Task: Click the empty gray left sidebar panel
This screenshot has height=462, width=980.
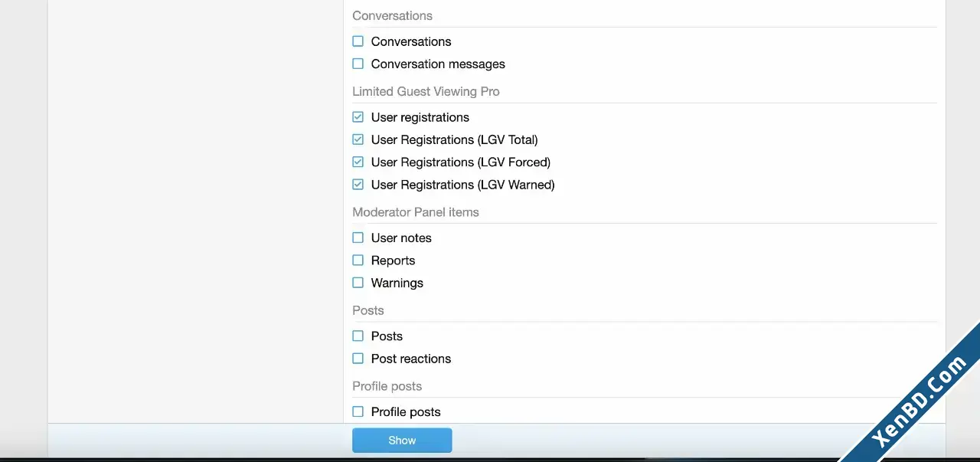Action: click(195, 211)
